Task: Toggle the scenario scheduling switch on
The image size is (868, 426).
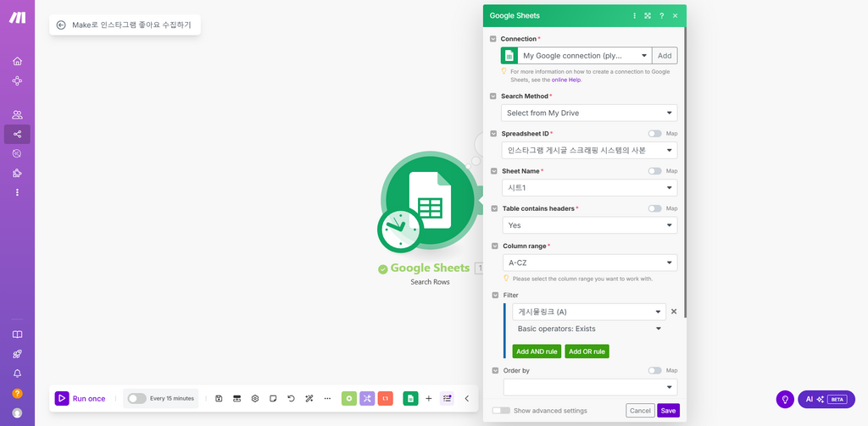Action: tap(136, 398)
